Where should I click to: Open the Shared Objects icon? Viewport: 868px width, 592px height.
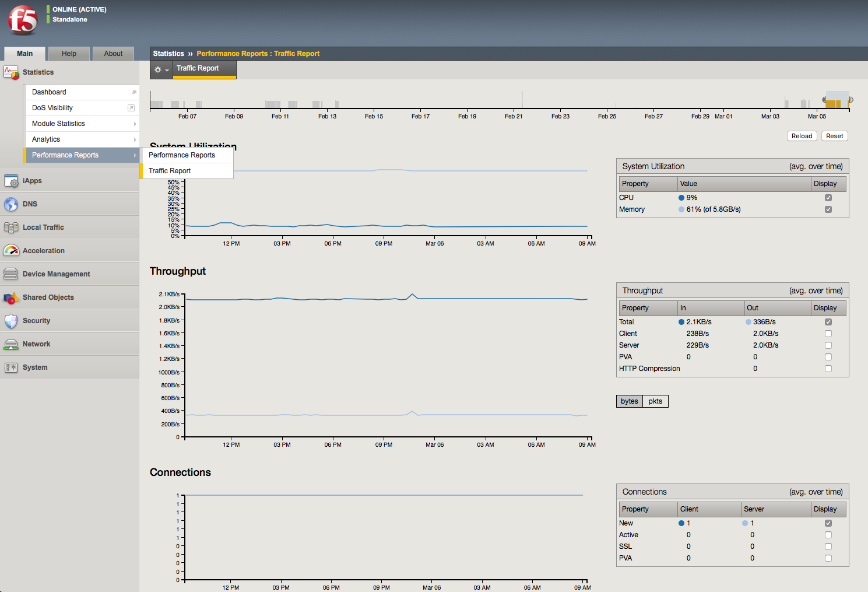11,297
